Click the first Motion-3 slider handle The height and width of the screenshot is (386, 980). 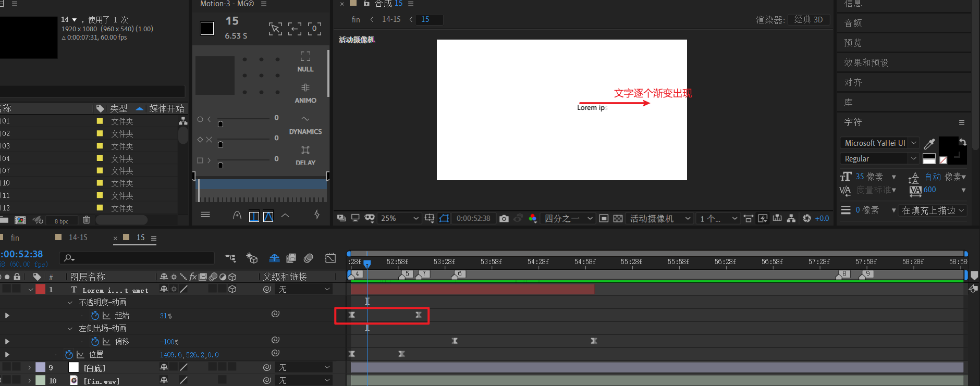[220, 124]
